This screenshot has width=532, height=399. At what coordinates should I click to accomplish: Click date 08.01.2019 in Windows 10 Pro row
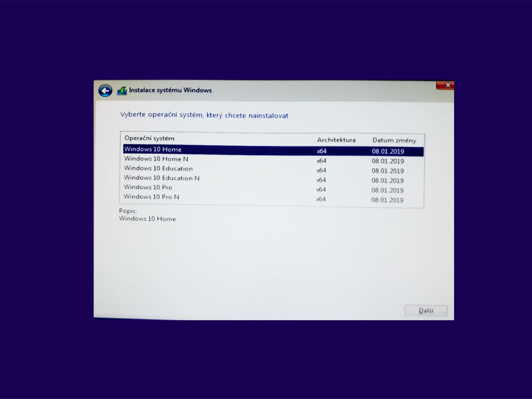pyautogui.click(x=387, y=190)
